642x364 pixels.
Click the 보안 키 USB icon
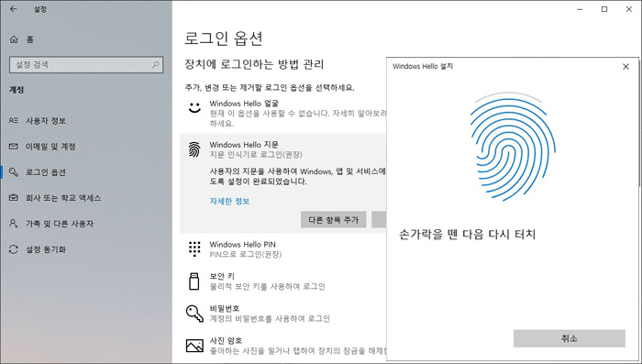click(x=194, y=281)
